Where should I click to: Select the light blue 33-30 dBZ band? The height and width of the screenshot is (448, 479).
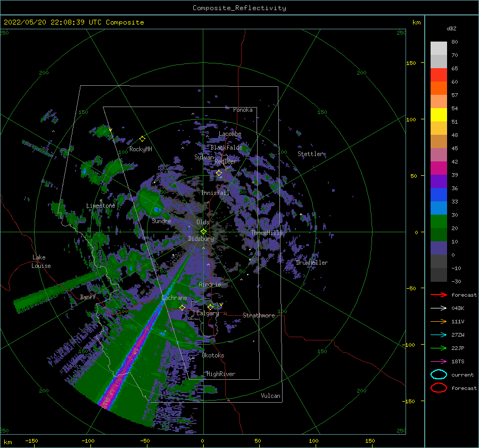point(439,208)
